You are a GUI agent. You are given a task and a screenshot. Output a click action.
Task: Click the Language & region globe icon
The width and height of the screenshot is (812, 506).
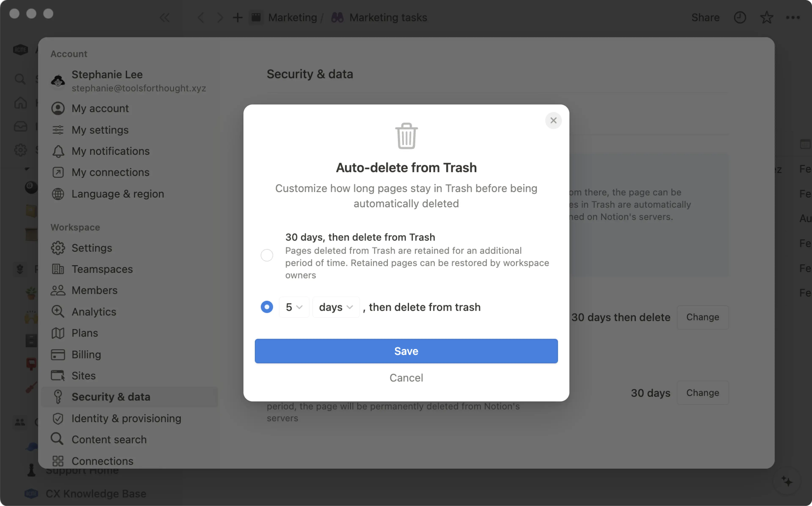coord(58,194)
